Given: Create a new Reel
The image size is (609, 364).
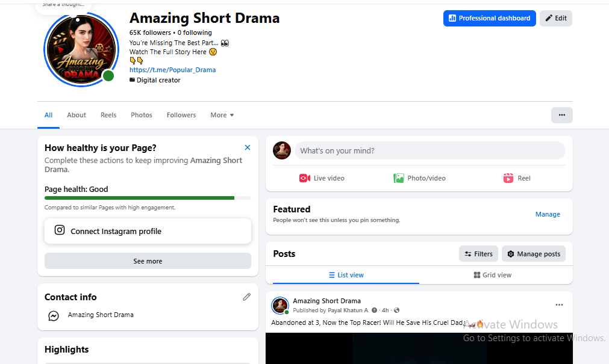Looking at the screenshot, I should 517,178.
